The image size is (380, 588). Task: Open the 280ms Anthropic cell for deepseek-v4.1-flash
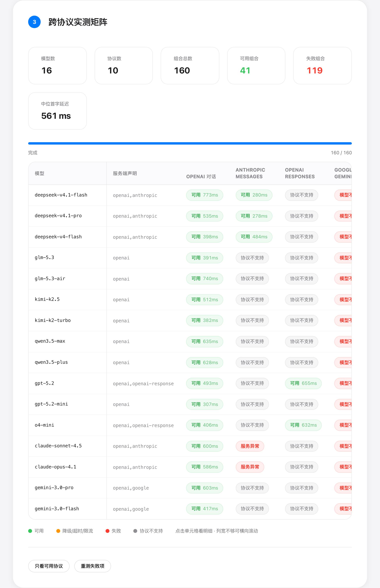(x=254, y=195)
